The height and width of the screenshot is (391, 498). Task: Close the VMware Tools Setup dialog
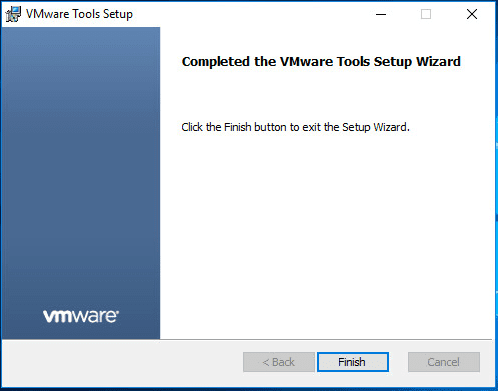coord(472,14)
